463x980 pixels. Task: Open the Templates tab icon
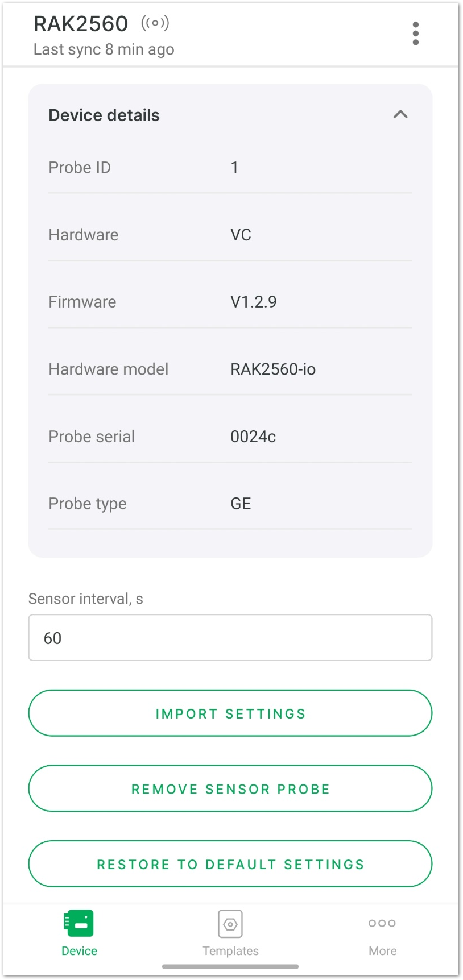pyautogui.click(x=230, y=924)
